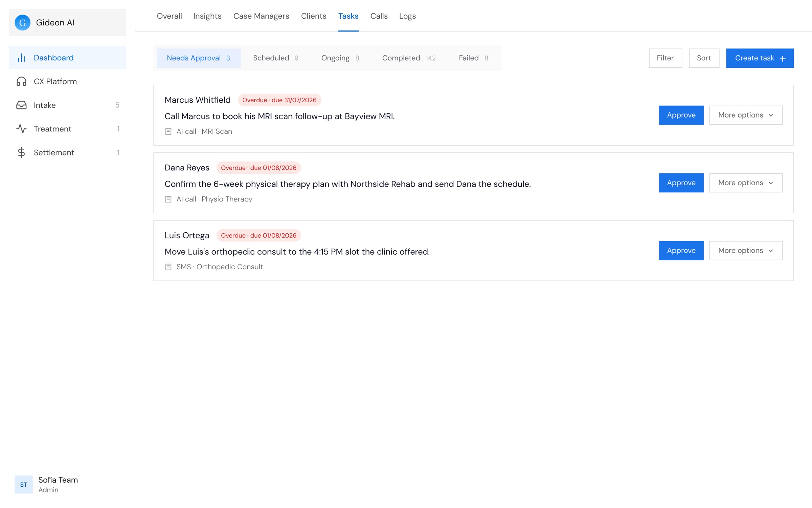The image size is (812, 508).
Task: Open the Case Managers tab
Action: (261, 16)
